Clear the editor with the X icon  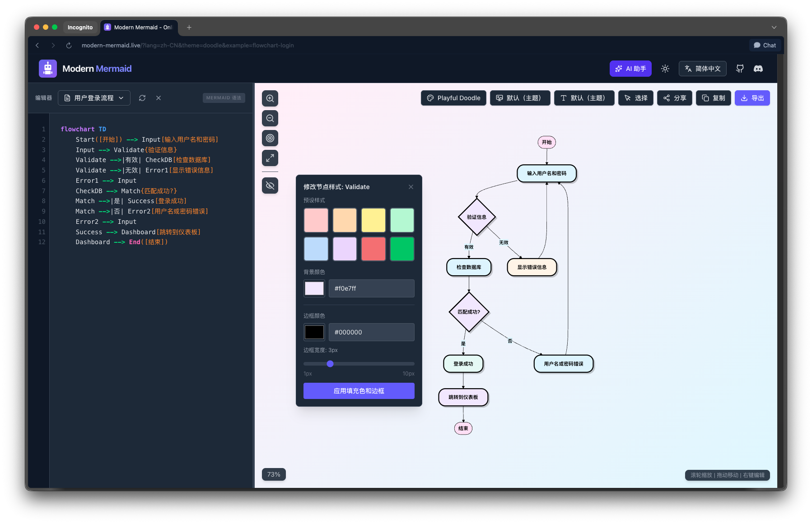(159, 98)
